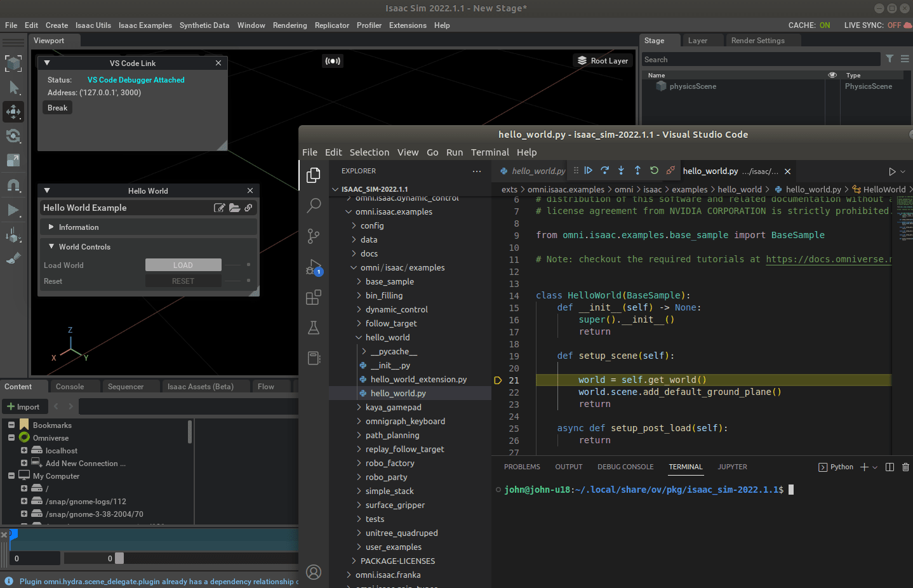Screen dimensions: 913x588
Task: Split the terminal panel
Action: (x=890, y=467)
